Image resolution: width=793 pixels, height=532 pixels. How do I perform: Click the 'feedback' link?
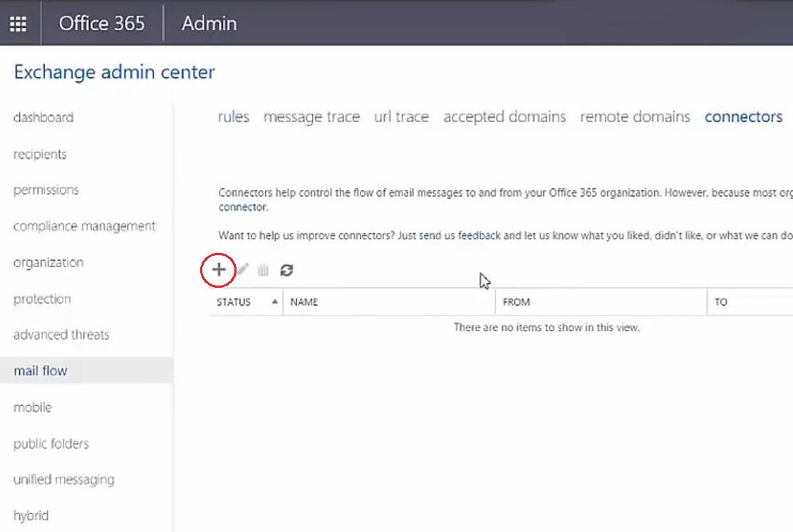[x=479, y=235]
